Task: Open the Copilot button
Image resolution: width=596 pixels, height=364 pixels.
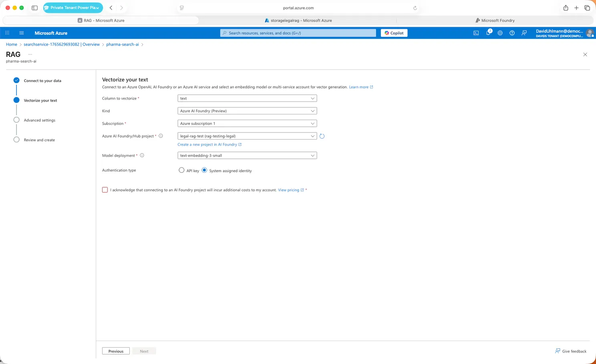Action: coord(394,33)
